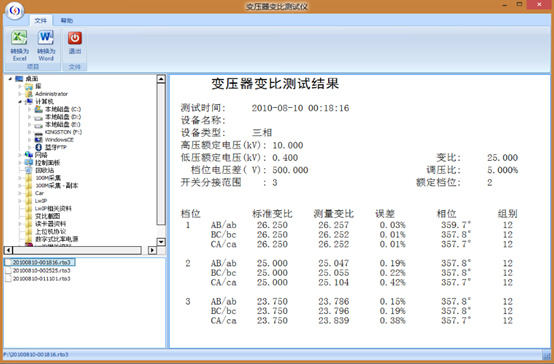Click the Administrator user folder icon
This screenshot has width=554, height=364.
pyautogui.click(x=29, y=94)
